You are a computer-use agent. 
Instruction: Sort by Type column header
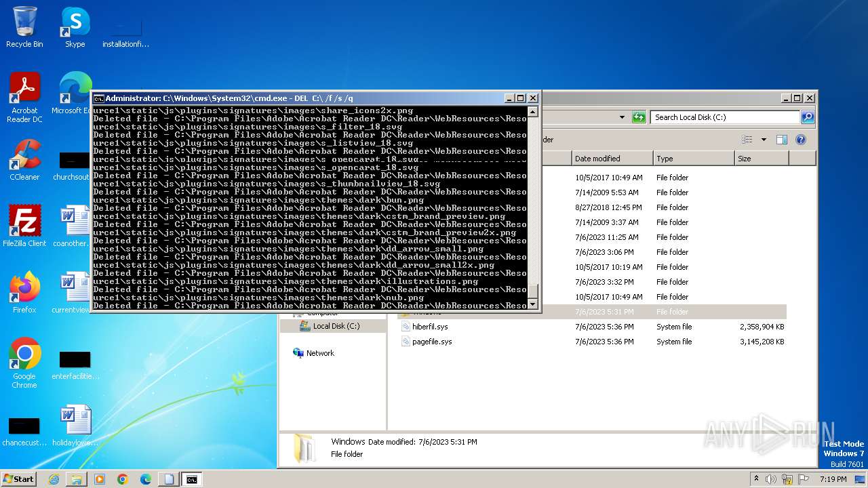[694, 159]
